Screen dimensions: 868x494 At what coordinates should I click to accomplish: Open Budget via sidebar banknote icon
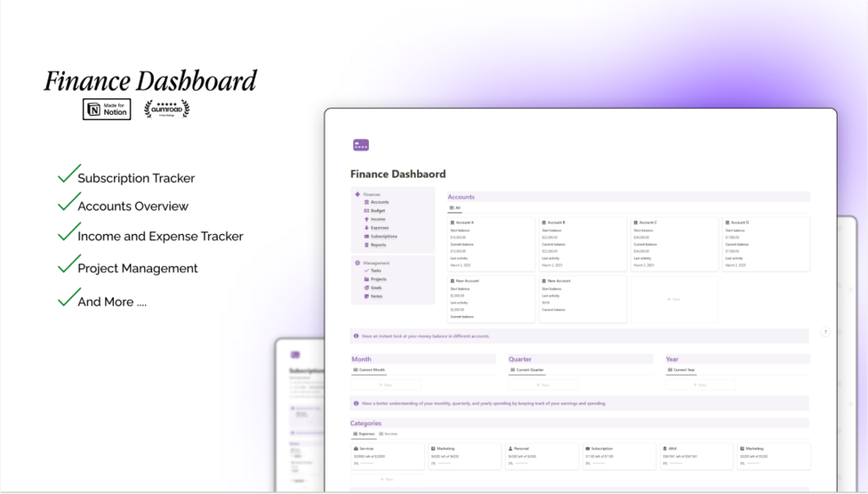pos(366,211)
